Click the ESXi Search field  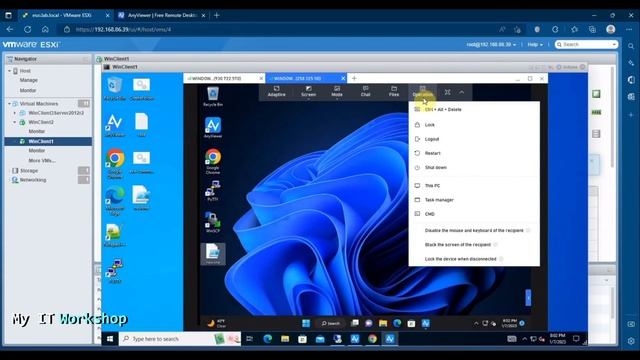[586, 44]
